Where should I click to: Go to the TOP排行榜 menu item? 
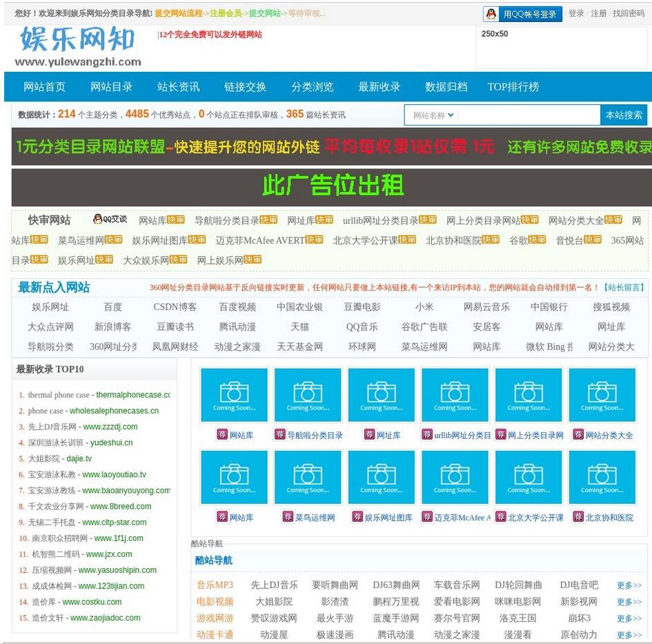point(513,87)
